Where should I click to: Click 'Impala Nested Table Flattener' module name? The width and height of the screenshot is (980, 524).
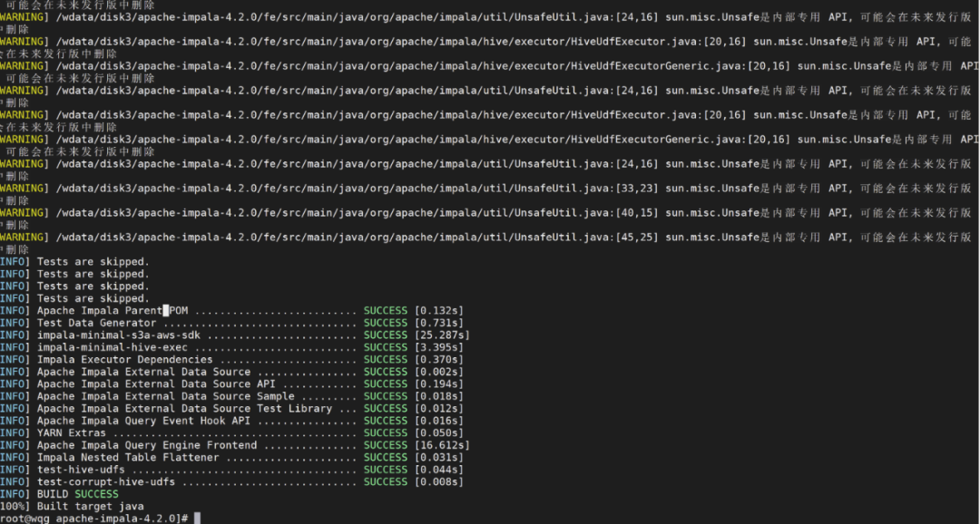128,457
